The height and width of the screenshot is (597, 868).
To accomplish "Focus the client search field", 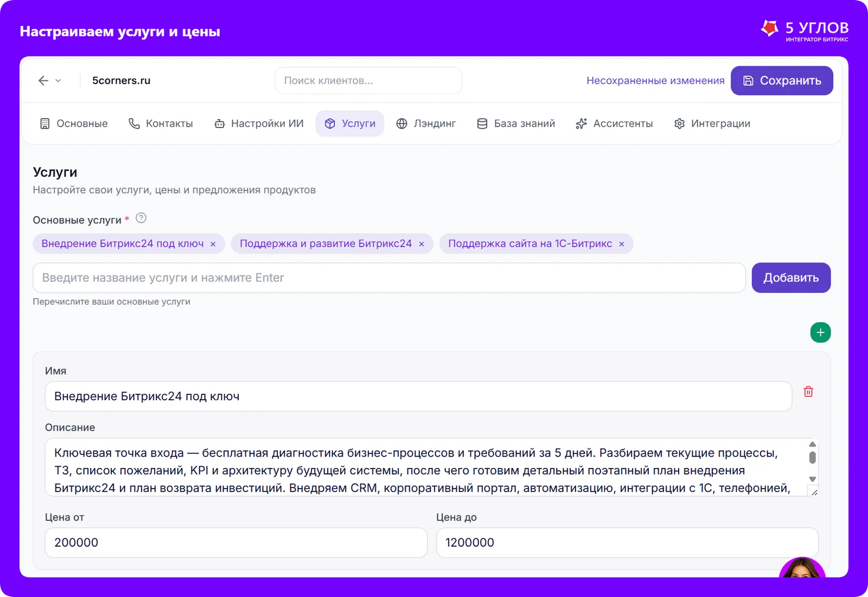I will (368, 81).
